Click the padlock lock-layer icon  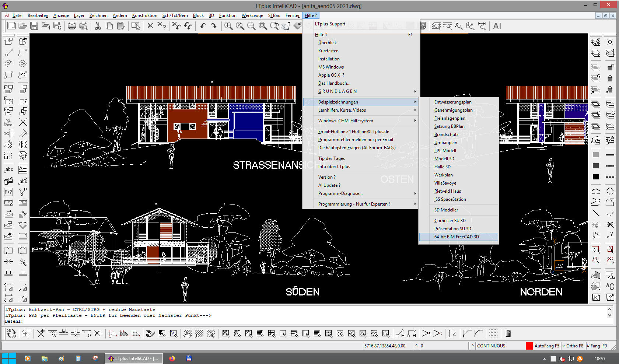610,78
